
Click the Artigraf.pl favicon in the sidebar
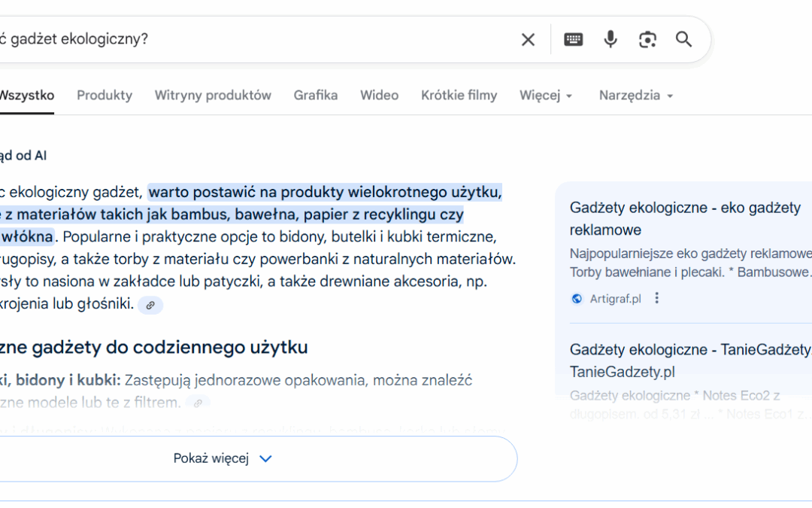tap(575, 298)
